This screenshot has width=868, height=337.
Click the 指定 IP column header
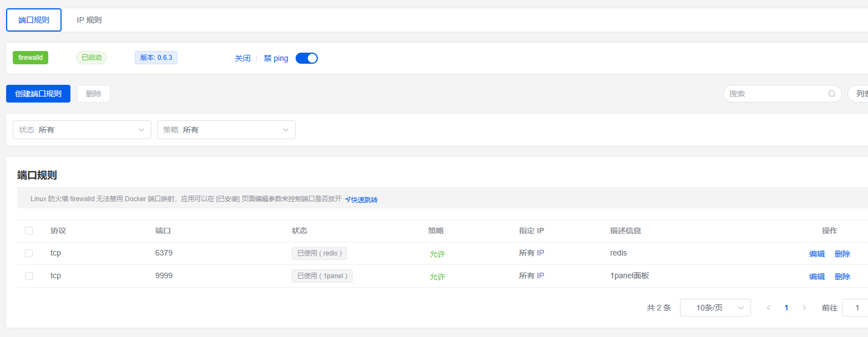[x=531, y=231]
